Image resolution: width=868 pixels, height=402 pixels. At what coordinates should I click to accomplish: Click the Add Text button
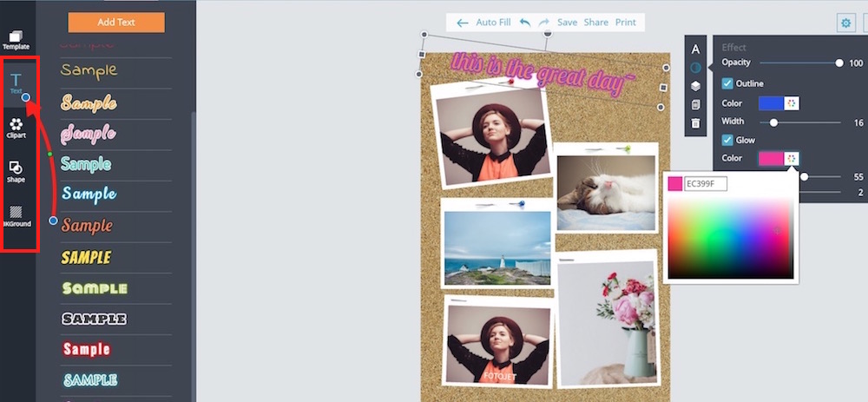point(115,22)
